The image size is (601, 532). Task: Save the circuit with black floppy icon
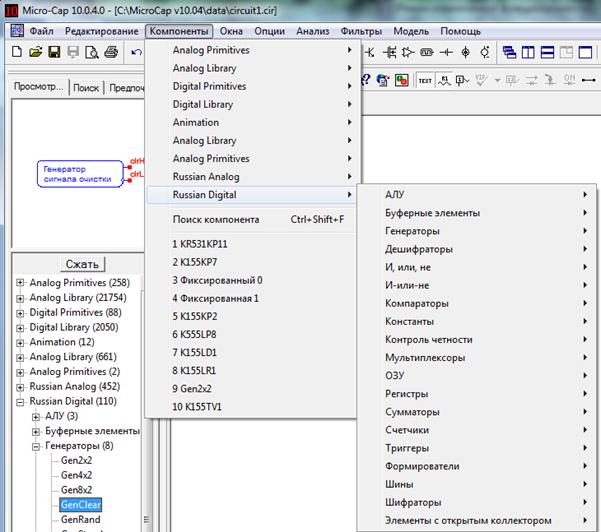(54, 52)
